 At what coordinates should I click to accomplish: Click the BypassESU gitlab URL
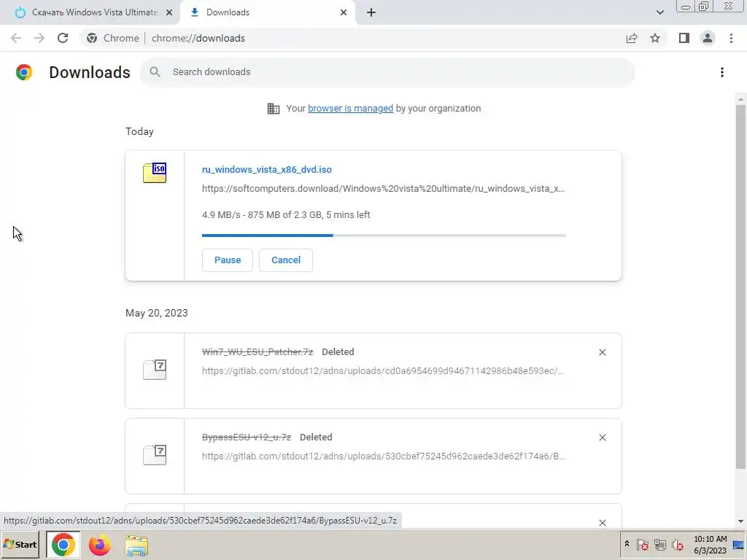[383, 456]
